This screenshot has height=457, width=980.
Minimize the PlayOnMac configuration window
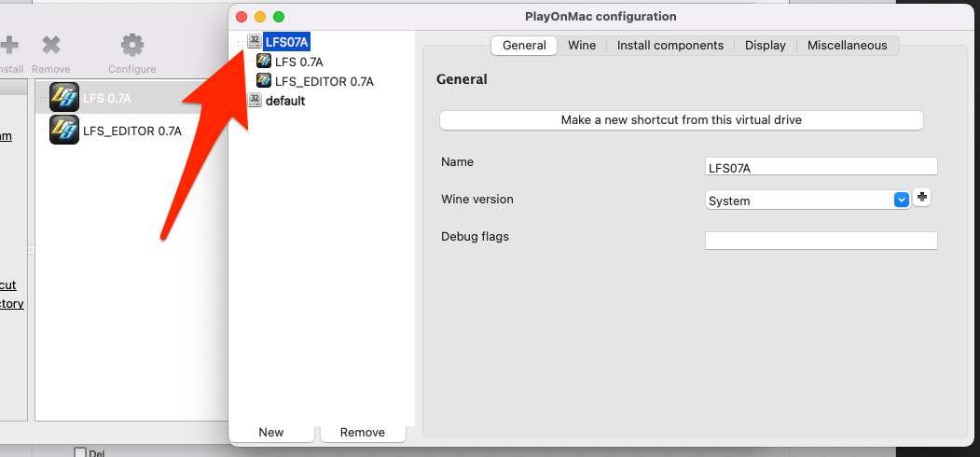[260, 17]
